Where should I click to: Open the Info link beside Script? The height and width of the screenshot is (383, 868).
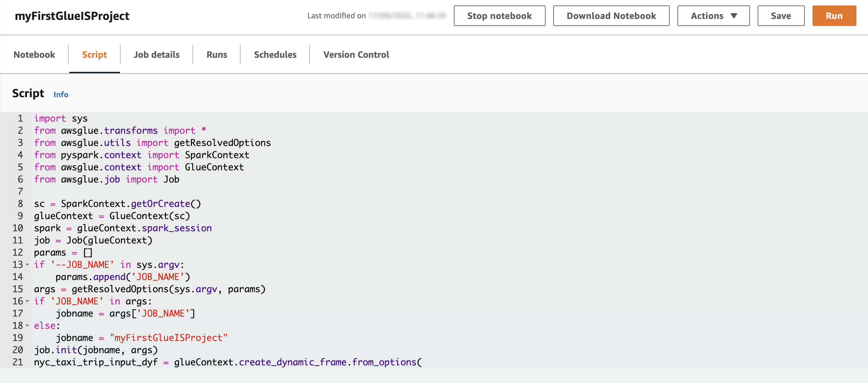click(61, 95)
